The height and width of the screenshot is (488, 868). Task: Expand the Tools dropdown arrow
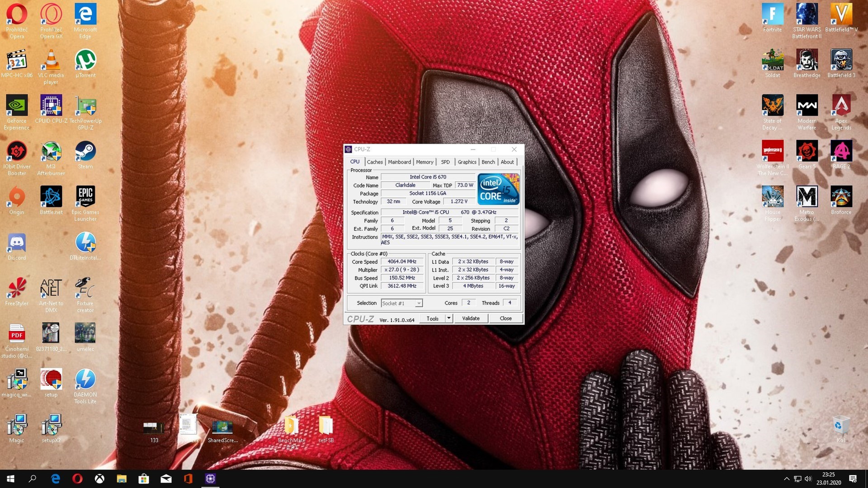449,319
